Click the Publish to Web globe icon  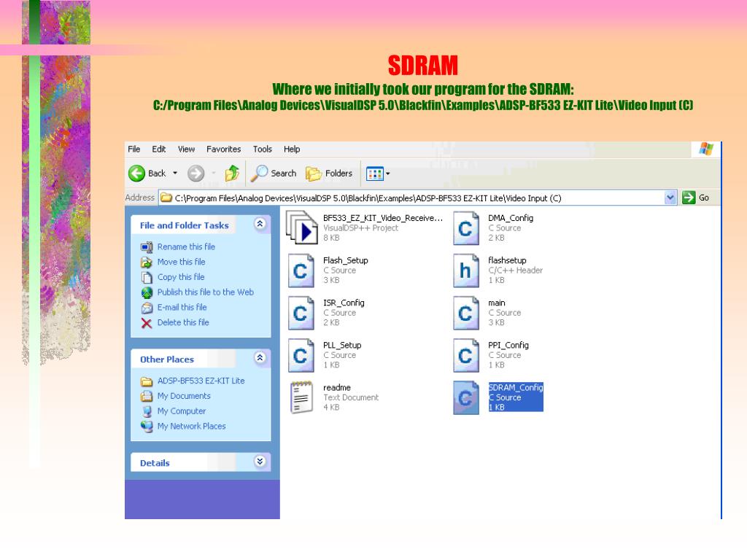(147, 292)
